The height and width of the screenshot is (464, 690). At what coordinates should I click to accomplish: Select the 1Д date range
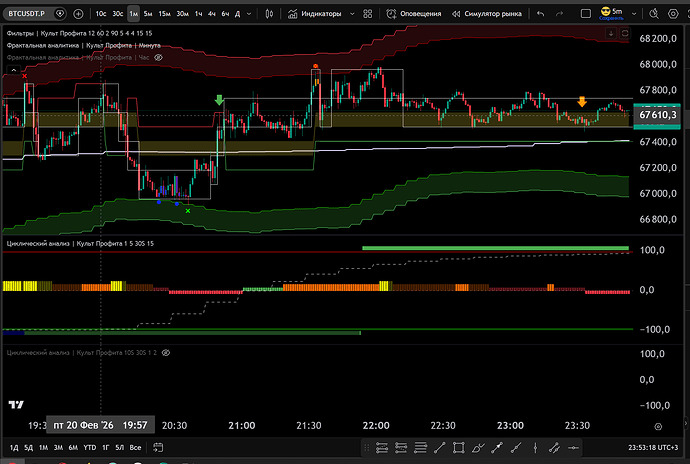pos(14,447)
